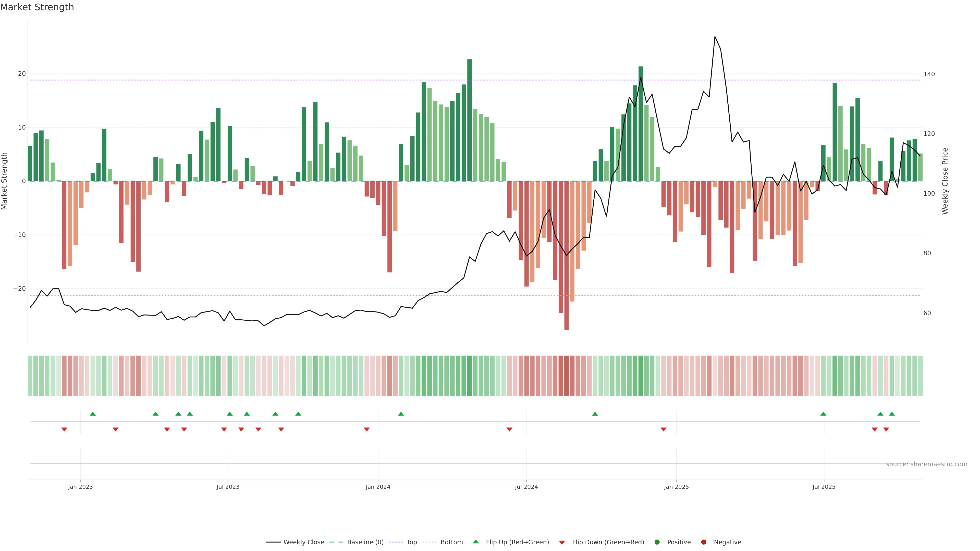Click the first green flip-up triangle after Jan 2023
The width and height of the screenshot is (980, 551).
tap(92, 414)
